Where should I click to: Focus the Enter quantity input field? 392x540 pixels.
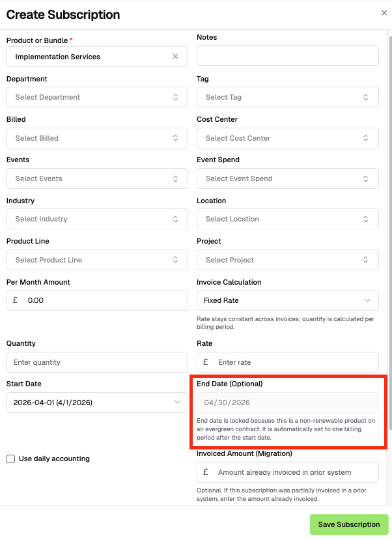coord(97,362)
